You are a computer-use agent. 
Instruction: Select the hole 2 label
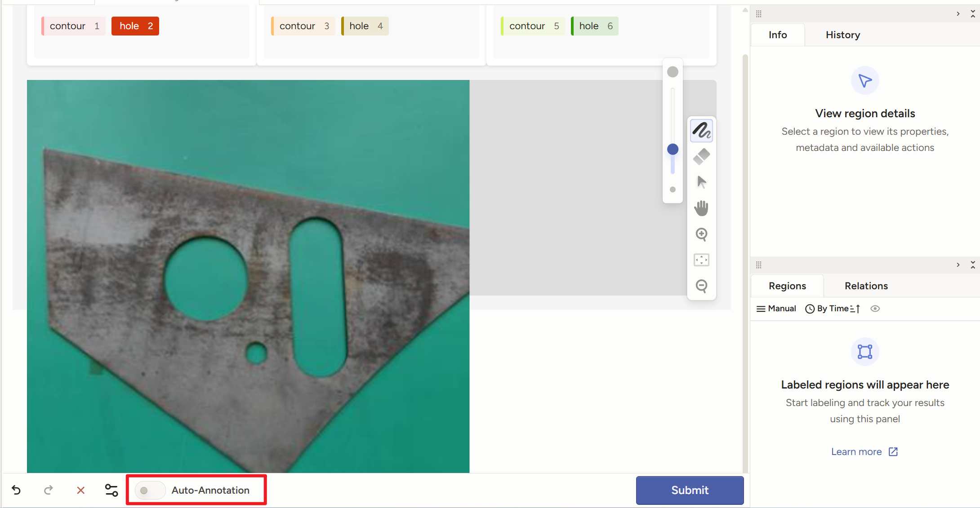pyautogui.click(x=135, y=26)
